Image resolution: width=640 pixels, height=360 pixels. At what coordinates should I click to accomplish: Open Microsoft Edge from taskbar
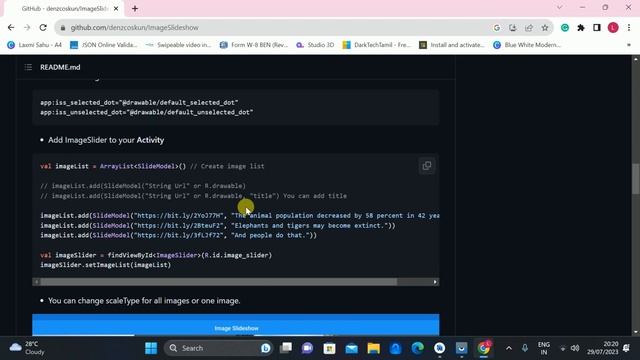418,348
